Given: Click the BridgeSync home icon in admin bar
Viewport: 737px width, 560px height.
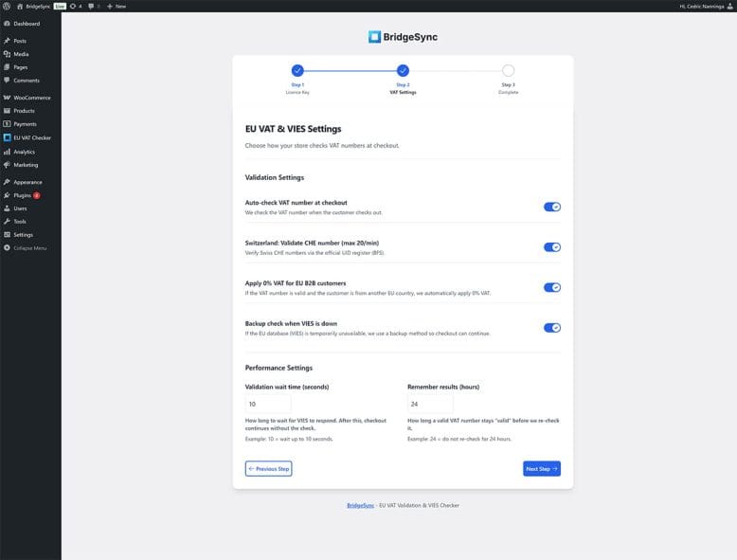Looking at the screenshot, I should (x=20, y=6).
